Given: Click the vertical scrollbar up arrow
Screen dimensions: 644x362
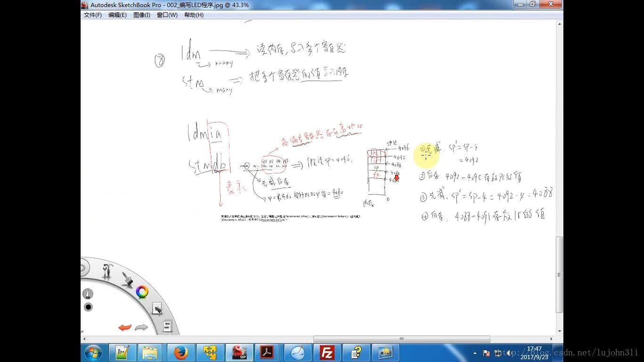Looking at the screenshot, I should click(x=560, y=24).
